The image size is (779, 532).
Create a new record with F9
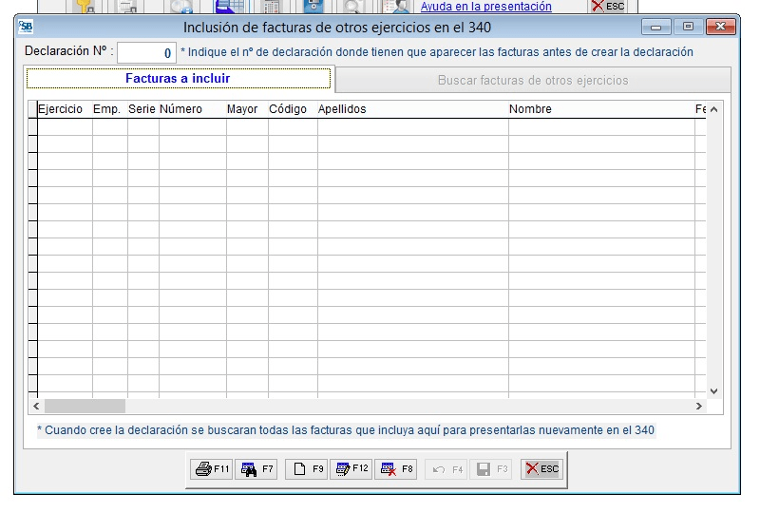[x=307, y=469]
